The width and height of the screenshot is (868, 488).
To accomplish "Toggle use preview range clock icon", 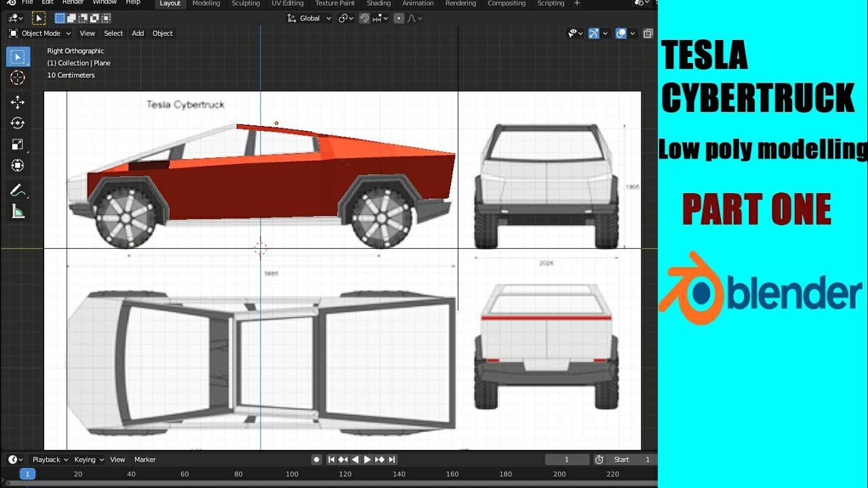I will click(x=599, y=460).
